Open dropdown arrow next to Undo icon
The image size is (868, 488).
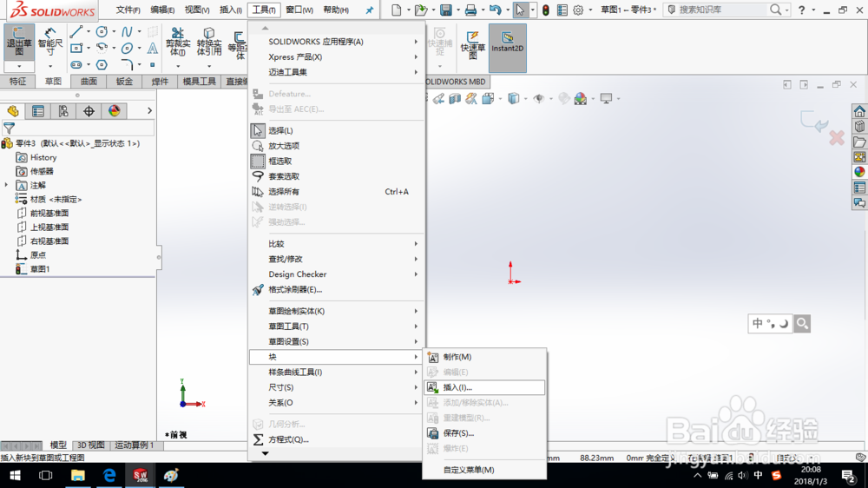click(x=507, y=10)
